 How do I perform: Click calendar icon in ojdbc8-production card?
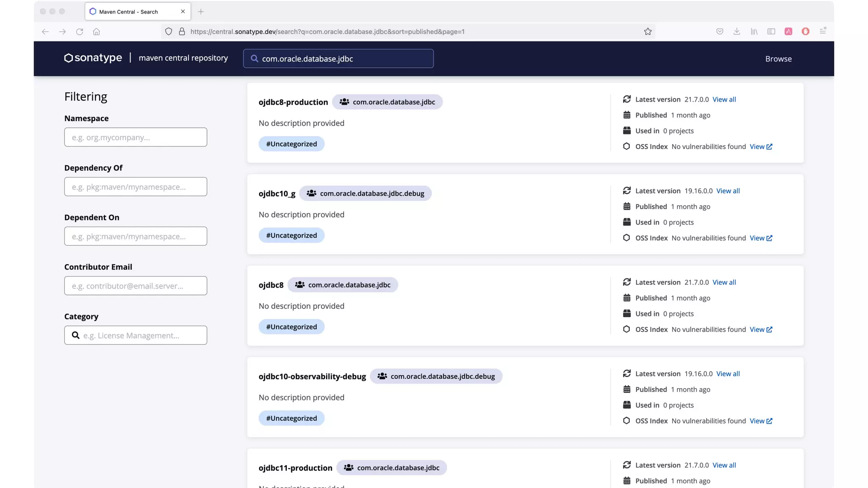pos(627,115)
